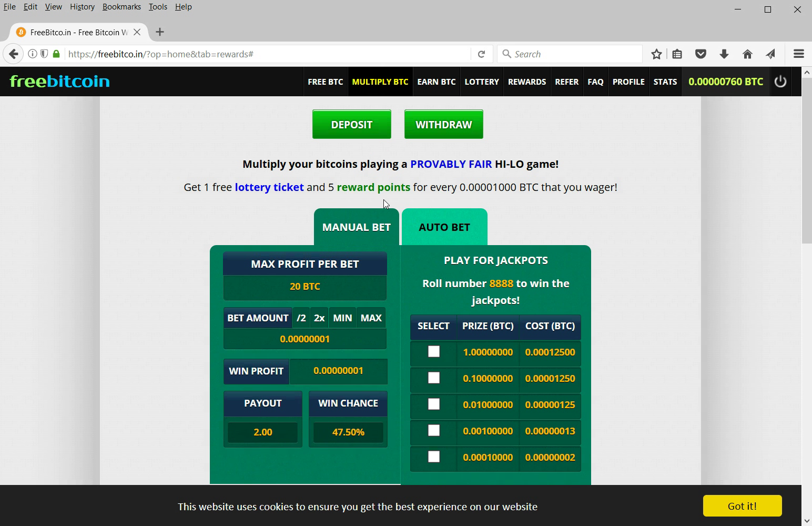This screenshot has width=812, height=526.
Task: Open the REWARDS navigation item
Action: pyautogui.click(x=527, y=82)
